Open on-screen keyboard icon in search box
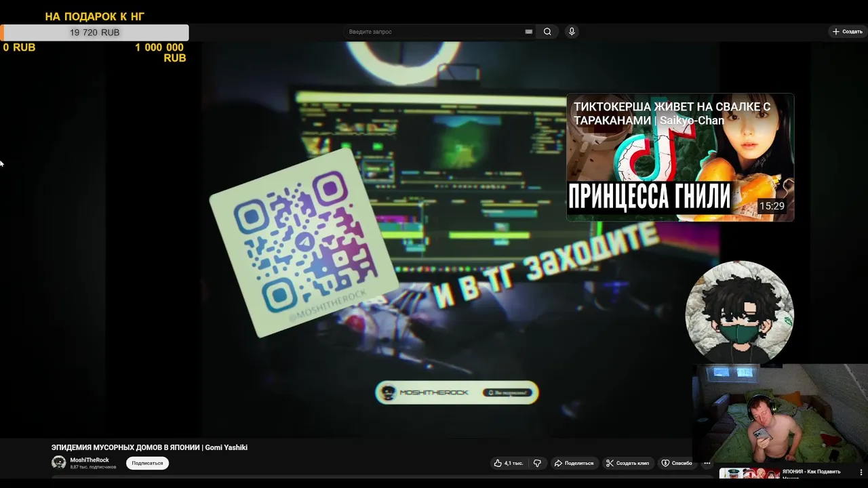Viewport: 868px width, 488px height. 529,32
